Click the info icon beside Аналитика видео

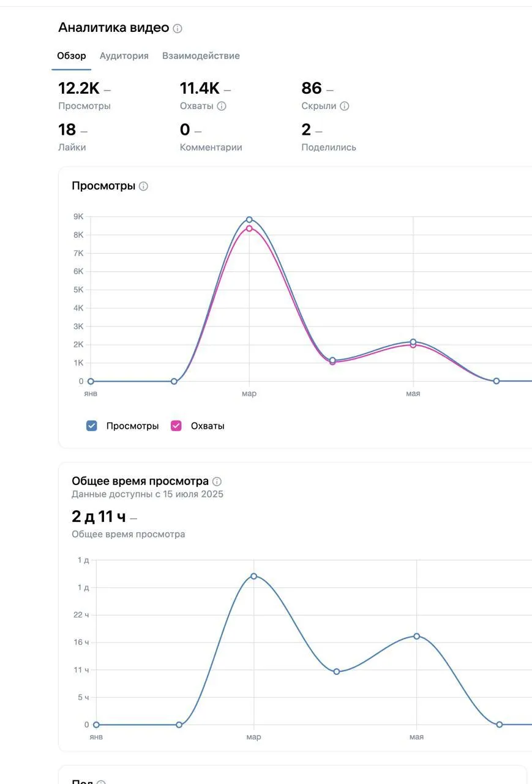click(178, 28)
